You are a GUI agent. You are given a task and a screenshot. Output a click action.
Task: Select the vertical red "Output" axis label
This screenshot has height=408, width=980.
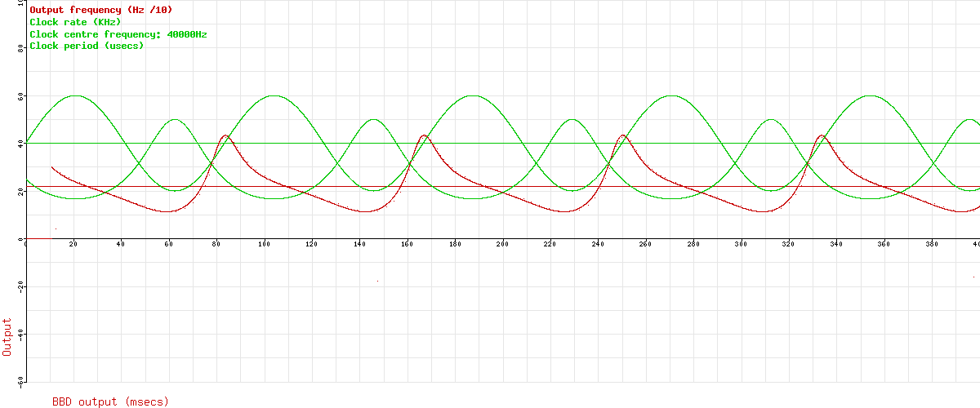[x=8, y=336]
